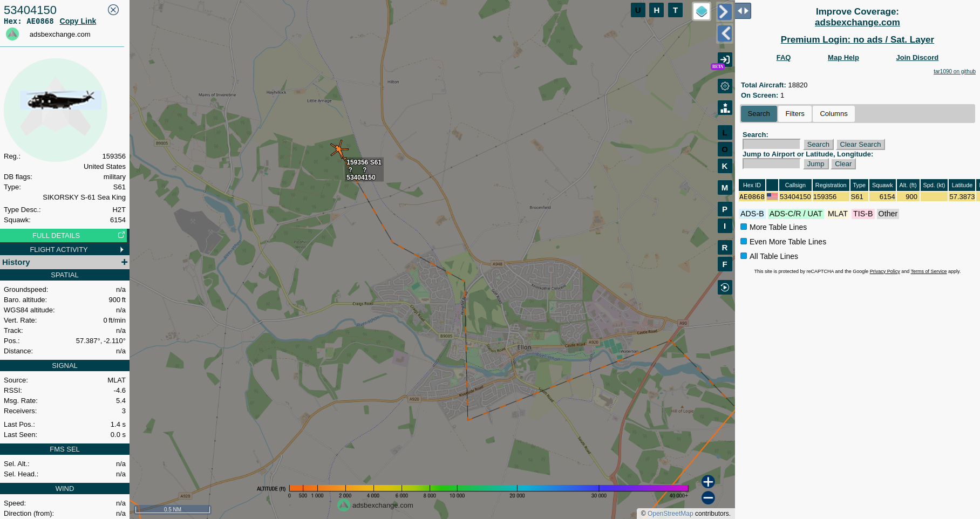Image resolution: width=980 pixels, height=519 pixels.
Task: Open the OpenStreetMap attribution link
Action: coord(670,514)
